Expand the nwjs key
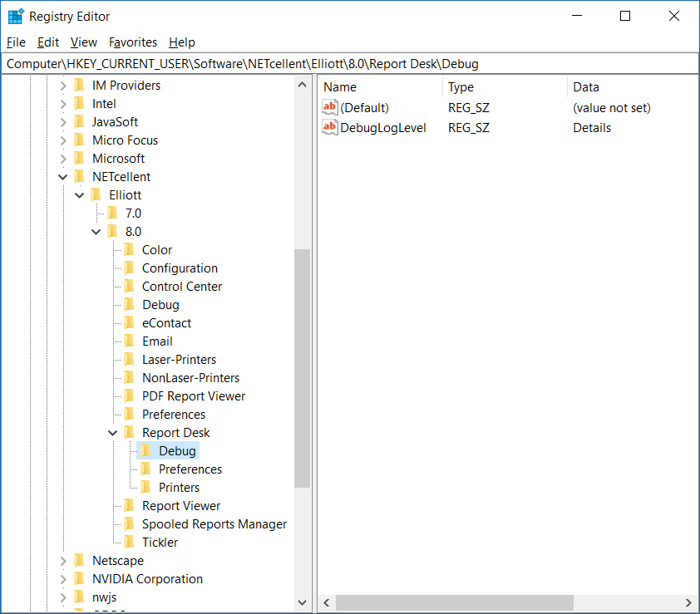The width and height of the screenshot is (700, 614). [x=63, y=597]
